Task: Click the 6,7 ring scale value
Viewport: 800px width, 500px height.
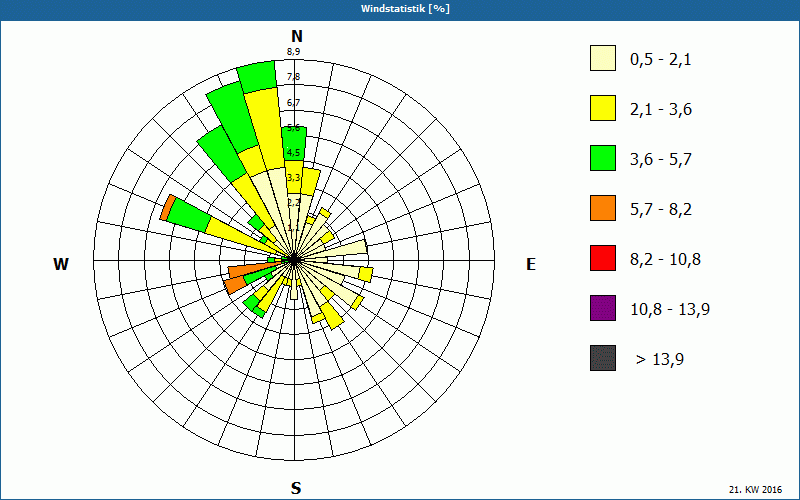Action: 293,103
